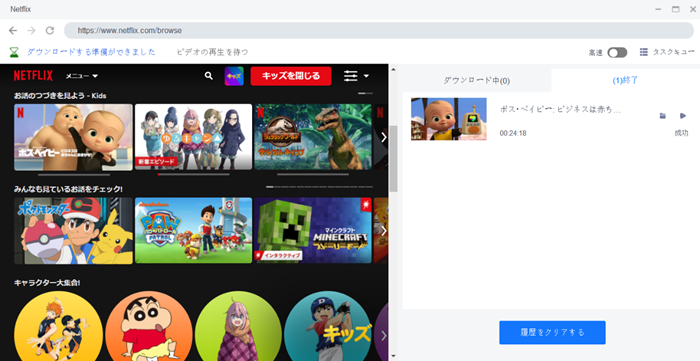Click the ボス・ベイビー download title
Screen dimensions: 700x361
point(560,110)
